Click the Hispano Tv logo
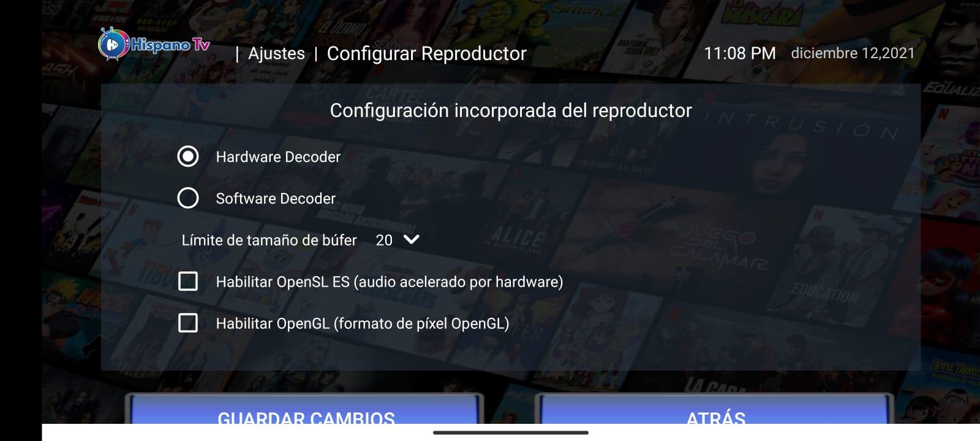 154,44
